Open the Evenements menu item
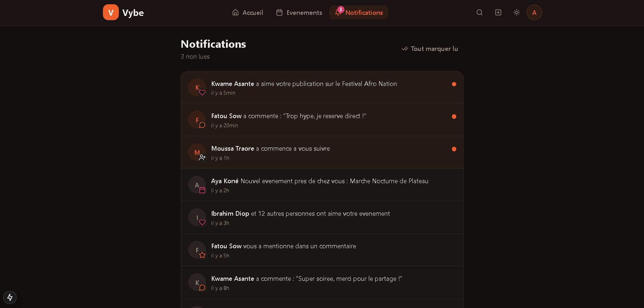This screenshot has height=308, width=644. [x=299, y=12]
